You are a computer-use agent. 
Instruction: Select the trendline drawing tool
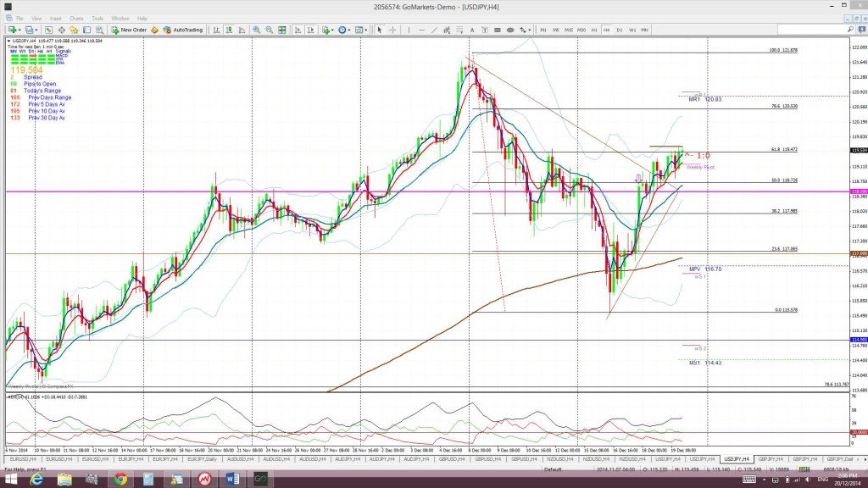(x=435, y=30)
